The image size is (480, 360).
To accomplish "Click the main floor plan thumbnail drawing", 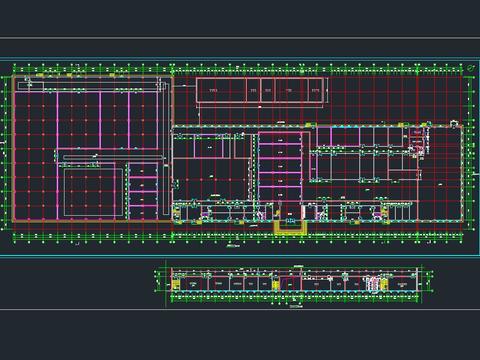I will click(239, 153).
